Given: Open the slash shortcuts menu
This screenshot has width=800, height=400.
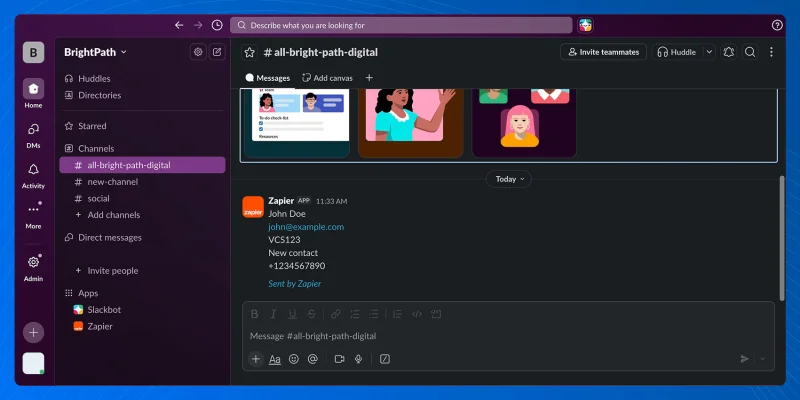Looking at the screenshot, I should [385, 359].
